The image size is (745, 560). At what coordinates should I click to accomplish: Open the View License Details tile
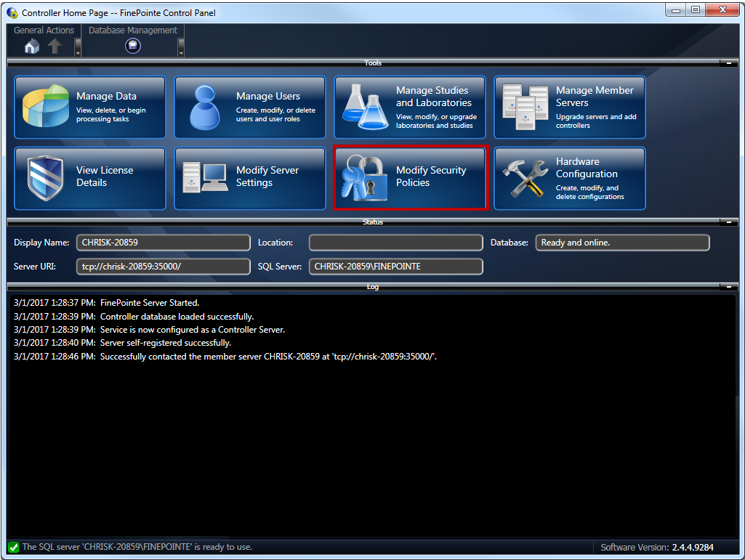pyautogui.click(x=90, y=179)
